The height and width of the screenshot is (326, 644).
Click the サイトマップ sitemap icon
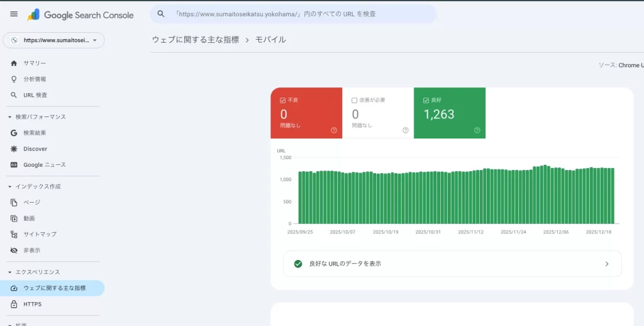pos(14,234)
